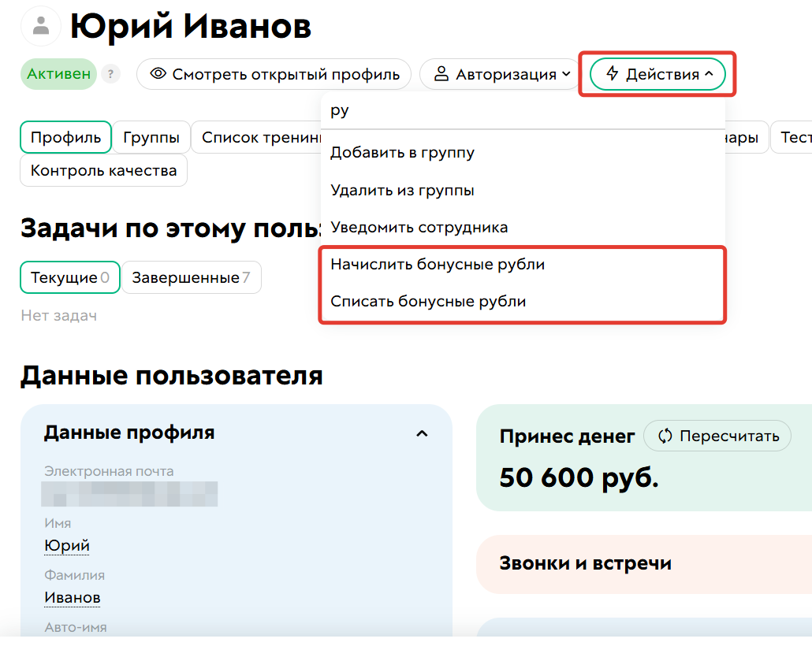Click the lightning icon on 'Действия' button
Image resolution: width=812 pixels, height=646 pixels.
coord(611,73)
